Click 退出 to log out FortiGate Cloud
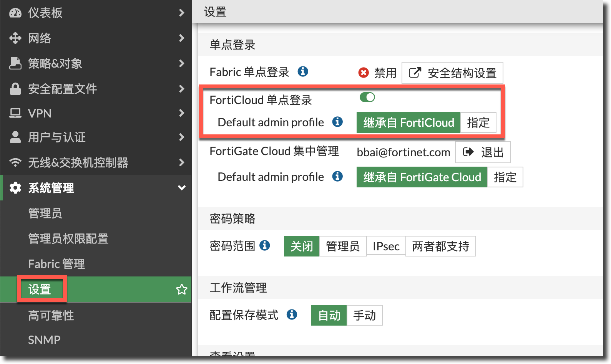The height and width of the screenshot is (364, 611). click(x=483, y=152)
